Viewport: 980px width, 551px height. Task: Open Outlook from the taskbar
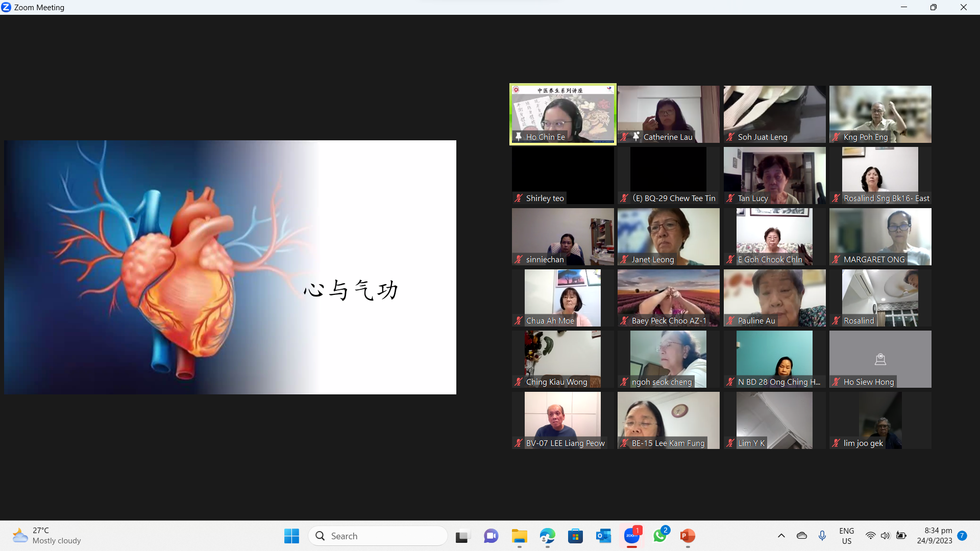[x=603, y=536]
